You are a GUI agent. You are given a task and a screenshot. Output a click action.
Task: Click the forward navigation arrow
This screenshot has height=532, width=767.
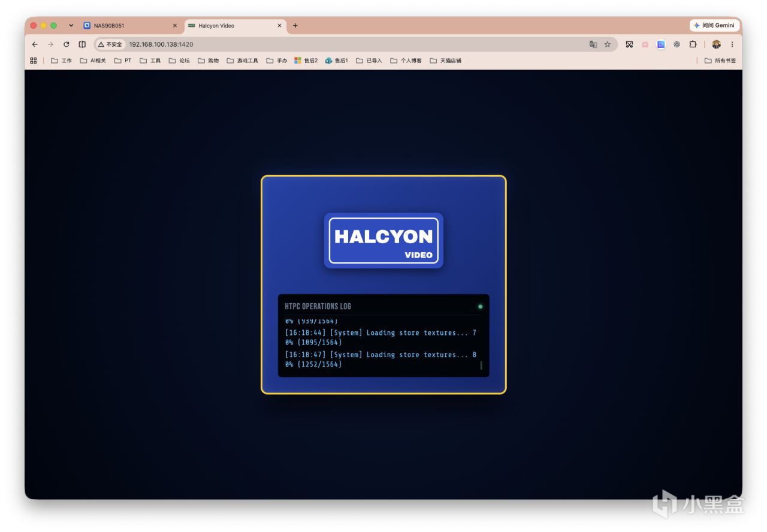50,44
